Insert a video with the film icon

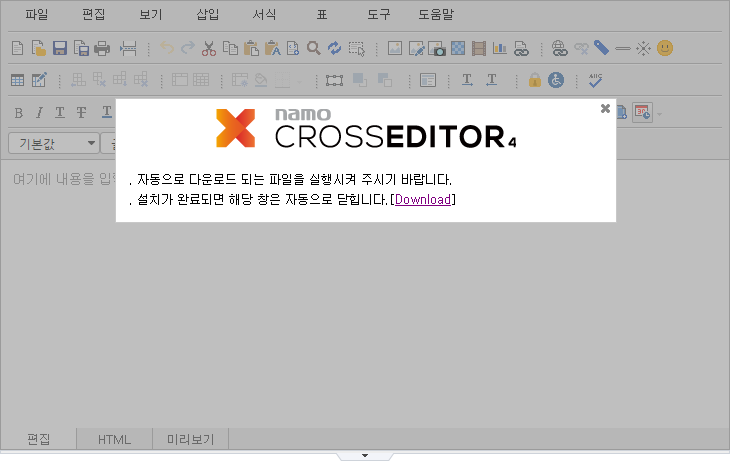click(x=479, y=48)
